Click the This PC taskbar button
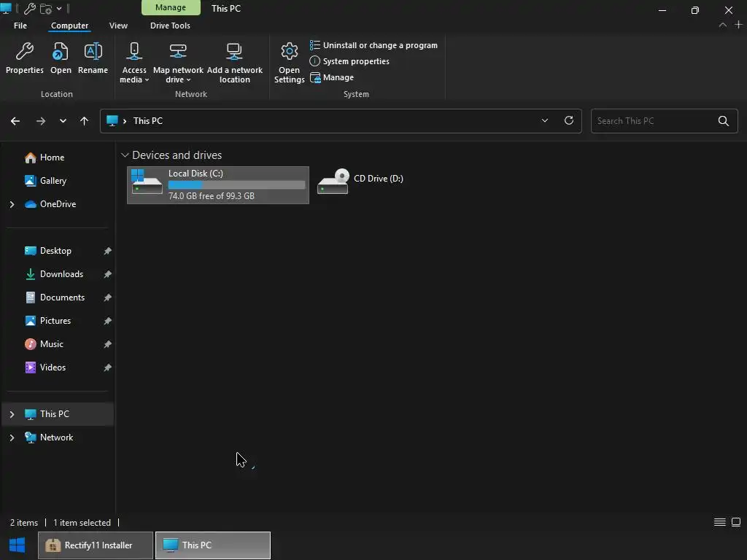Screen dimensions: 747x560 [213, 545]
